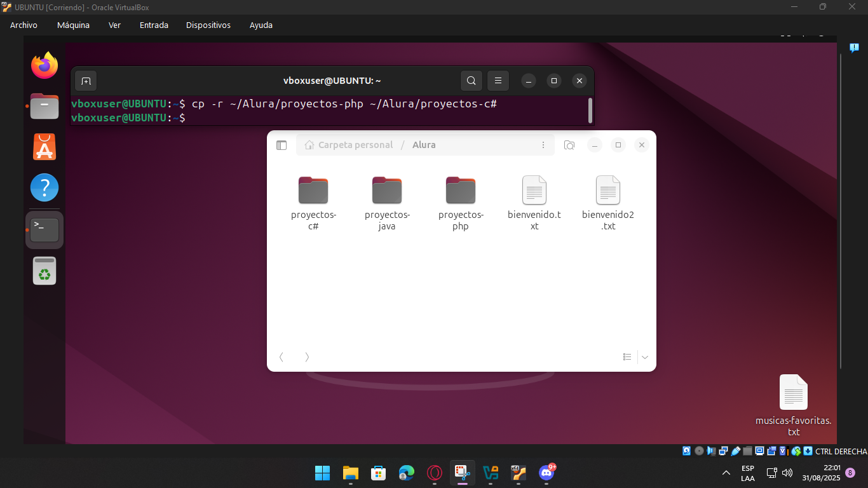Click the keyboard capture arrow indicator
The image size is (868, 488).
[x=808, y=451]
